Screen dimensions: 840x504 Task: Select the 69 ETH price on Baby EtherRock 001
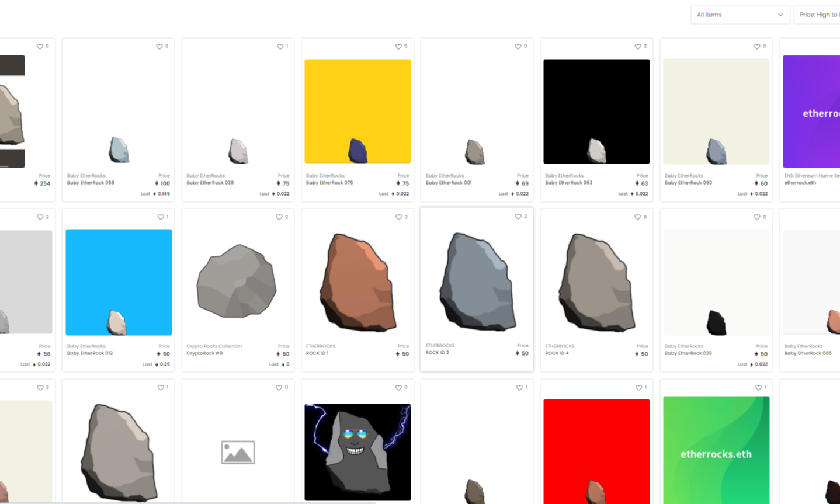522,183
